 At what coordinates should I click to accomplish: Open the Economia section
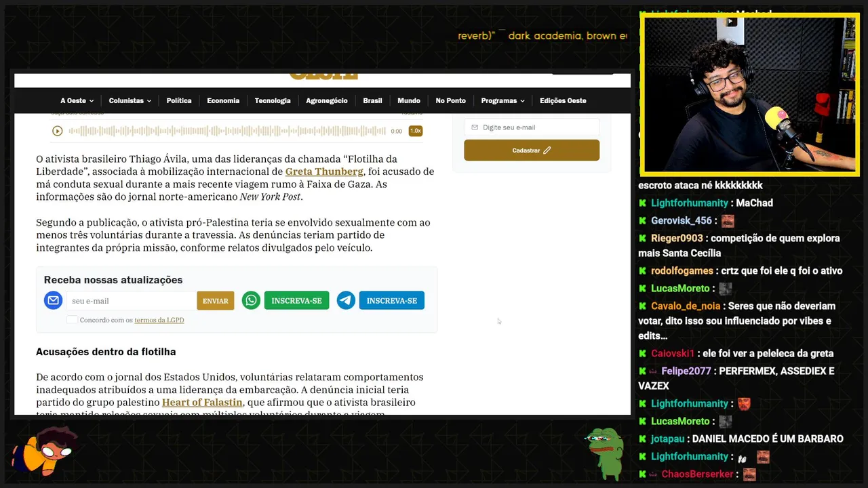click(x=223, y=100)
